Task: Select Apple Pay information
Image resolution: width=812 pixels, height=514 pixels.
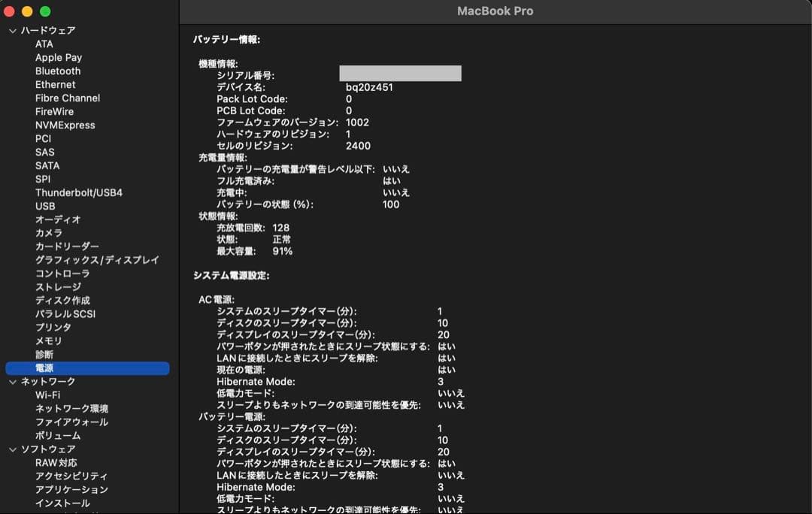Action: pos(59,57)
